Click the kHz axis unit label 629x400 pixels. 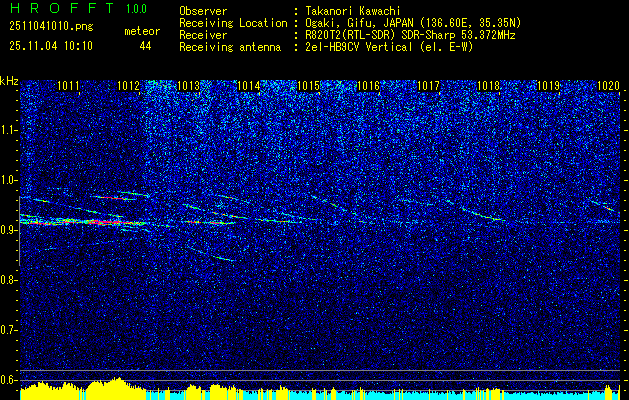pos(9,81)
